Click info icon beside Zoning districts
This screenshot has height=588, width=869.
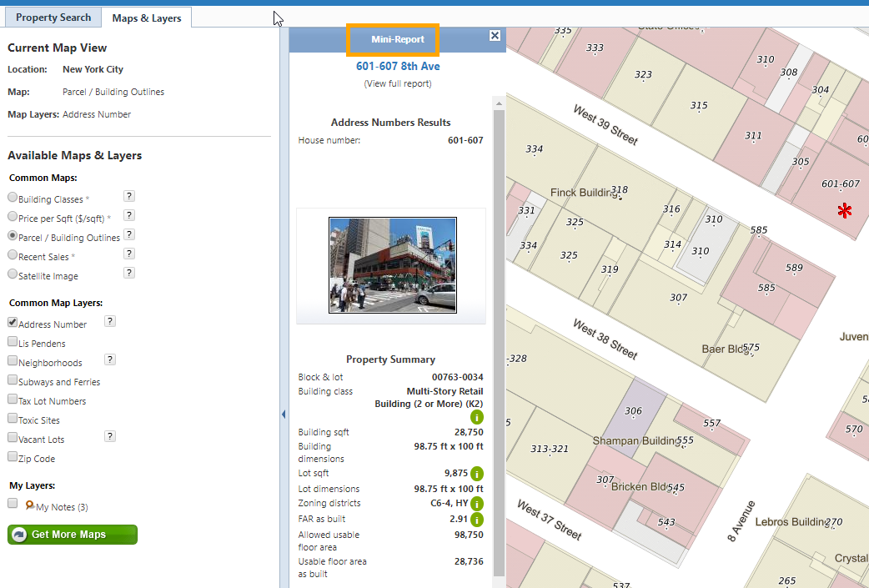click(x=477, y=504)
